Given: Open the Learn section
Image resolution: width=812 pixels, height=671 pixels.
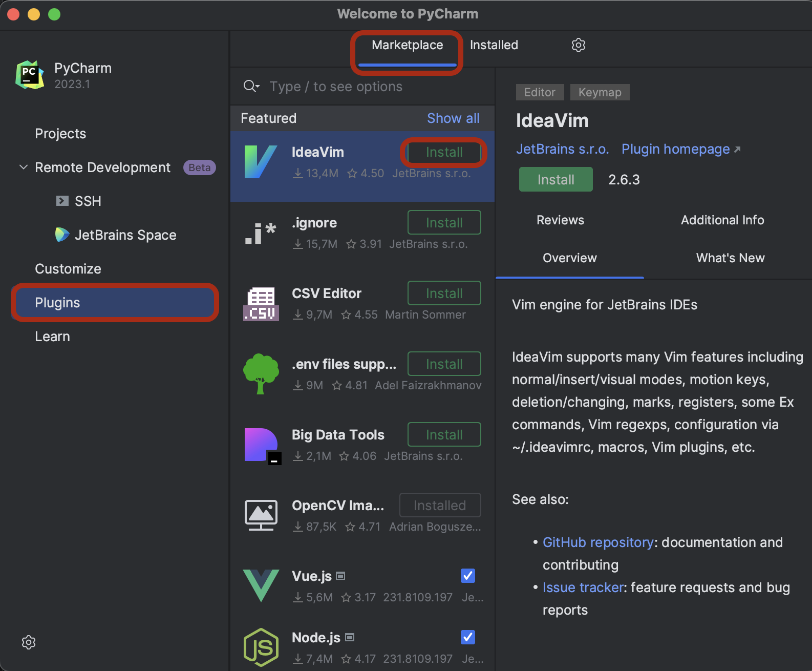Looking at the screenshot, I should coord(52,337).
